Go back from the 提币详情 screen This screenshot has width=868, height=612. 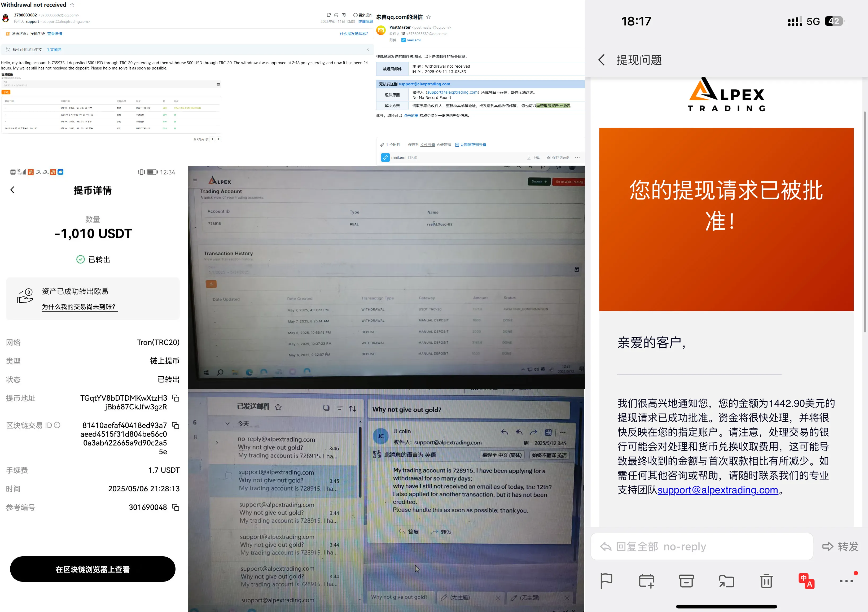[12, 190]
